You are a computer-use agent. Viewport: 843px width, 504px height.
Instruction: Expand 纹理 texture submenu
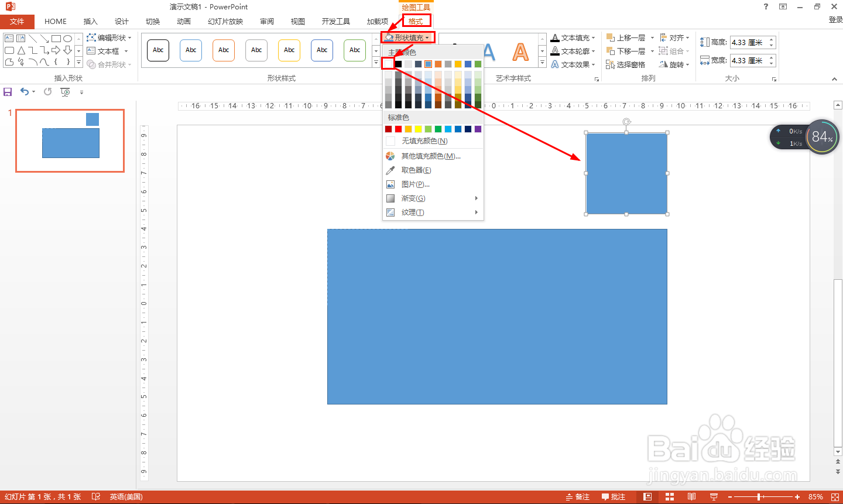[433, 212]
